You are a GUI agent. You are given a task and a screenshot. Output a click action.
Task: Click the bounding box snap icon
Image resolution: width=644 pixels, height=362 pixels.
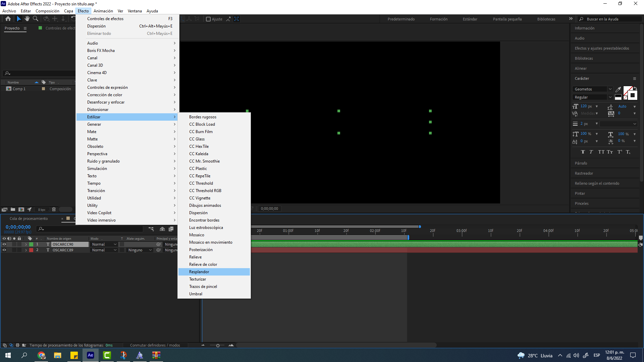[236, 19]
